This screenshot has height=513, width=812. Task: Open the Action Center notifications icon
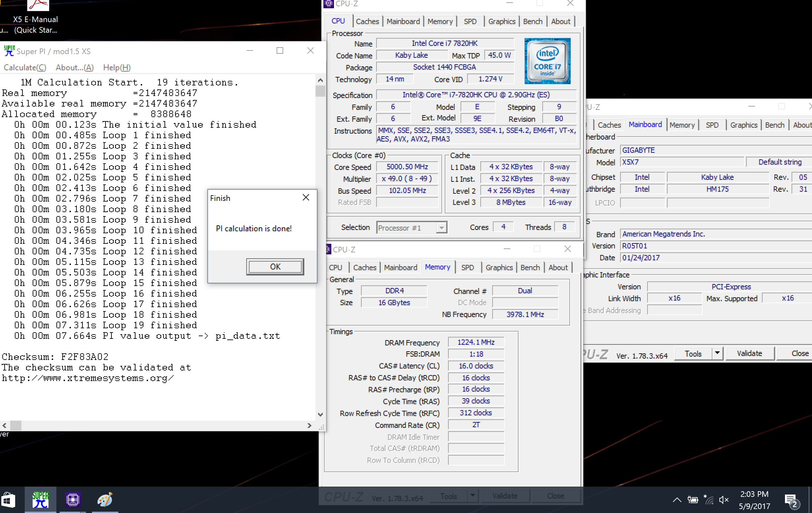tap(790, 500)
